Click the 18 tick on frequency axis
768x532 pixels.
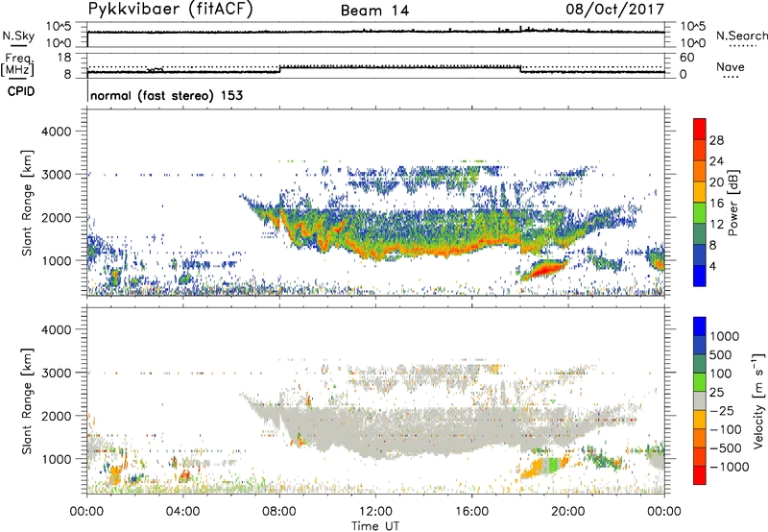(64, 58)
